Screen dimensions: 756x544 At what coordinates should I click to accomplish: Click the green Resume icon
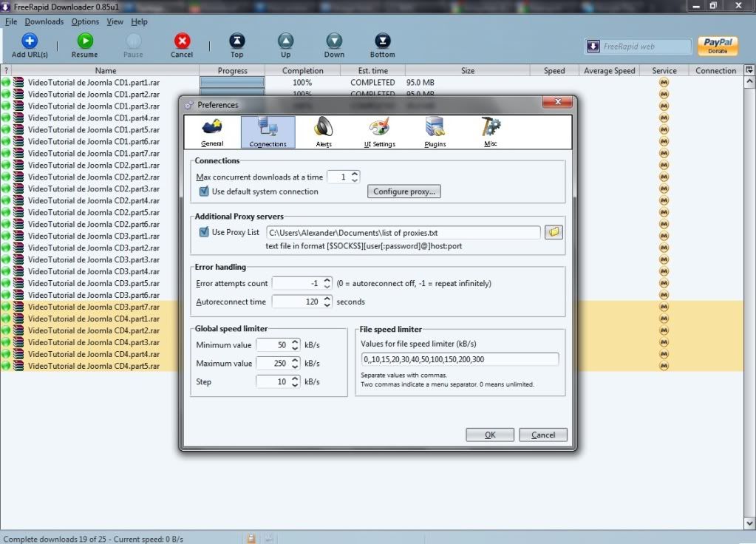tap(85, 41)
